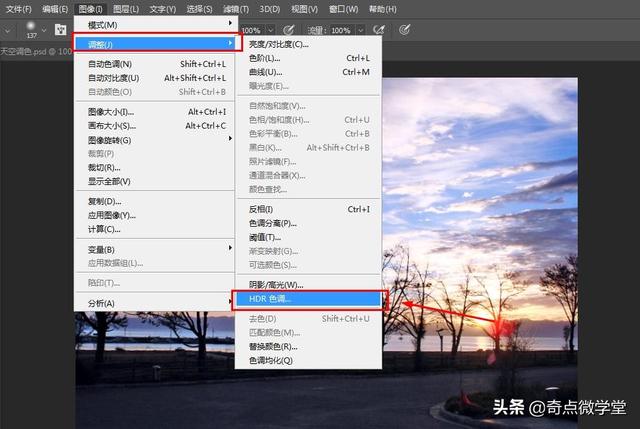The image size is (640, 429).
Task: Choose the highlighted HDR 色调... item
Action: click(309, 299)
